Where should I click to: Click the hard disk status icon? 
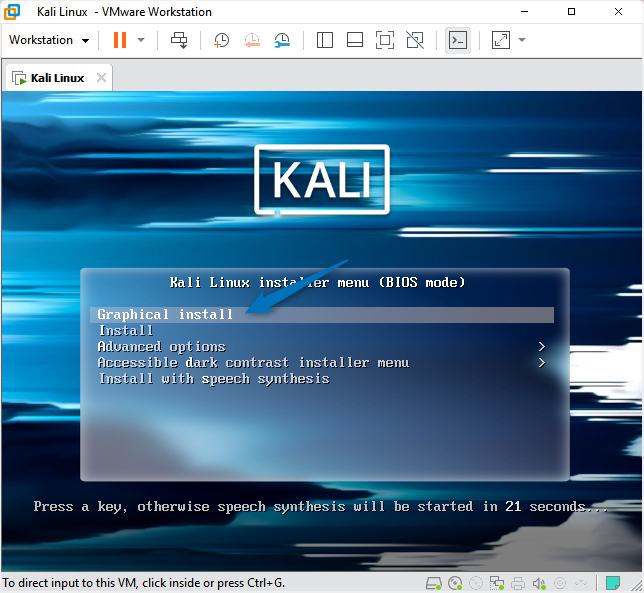coord(433,583)
